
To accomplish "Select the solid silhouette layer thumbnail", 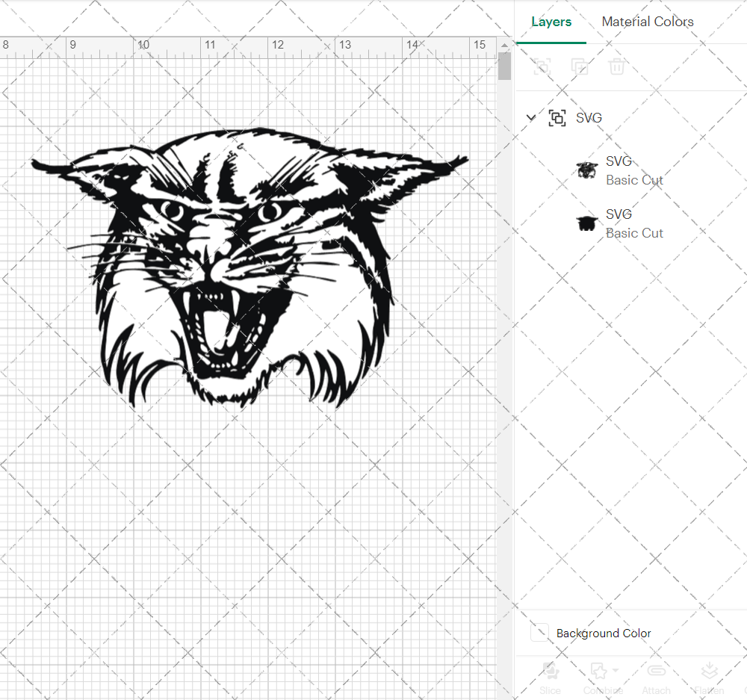I will click(587, 223).
